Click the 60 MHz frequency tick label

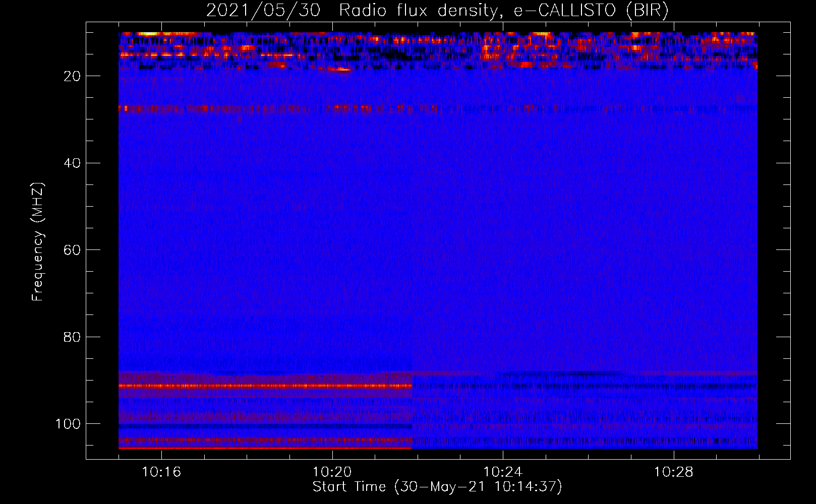click(72, 250)
